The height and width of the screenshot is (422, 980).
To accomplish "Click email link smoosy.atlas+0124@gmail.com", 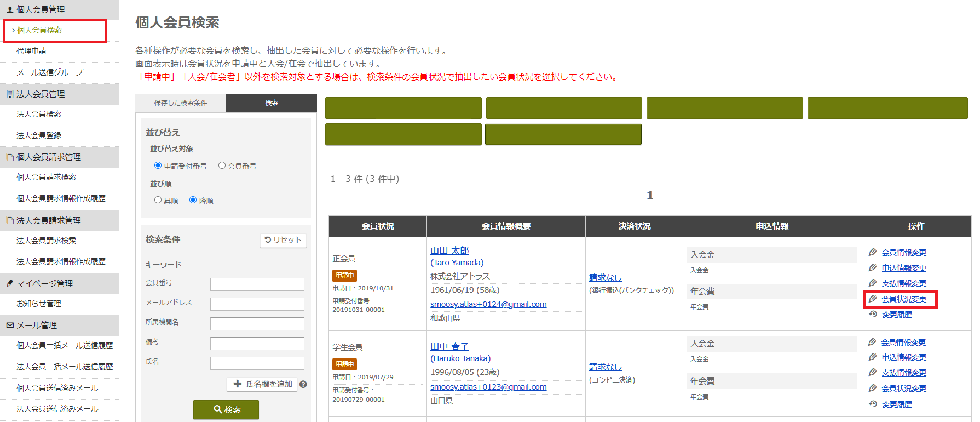I will coord(488,304).
